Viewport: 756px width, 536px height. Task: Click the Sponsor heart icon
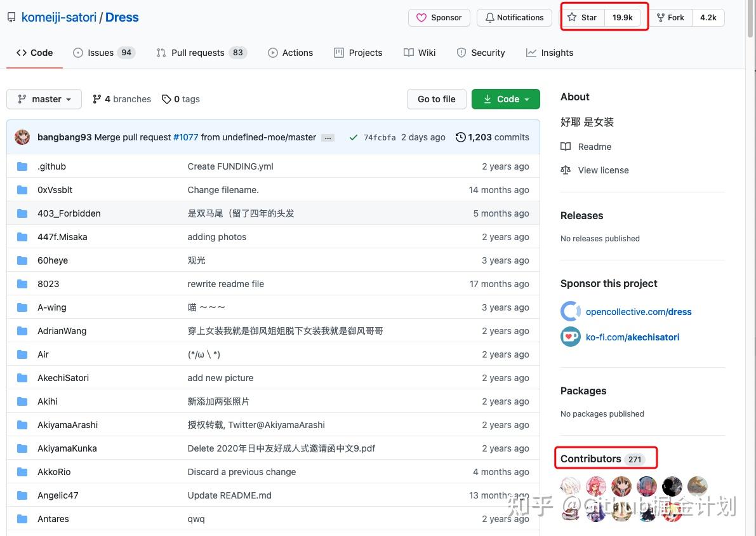click(421, 18)
